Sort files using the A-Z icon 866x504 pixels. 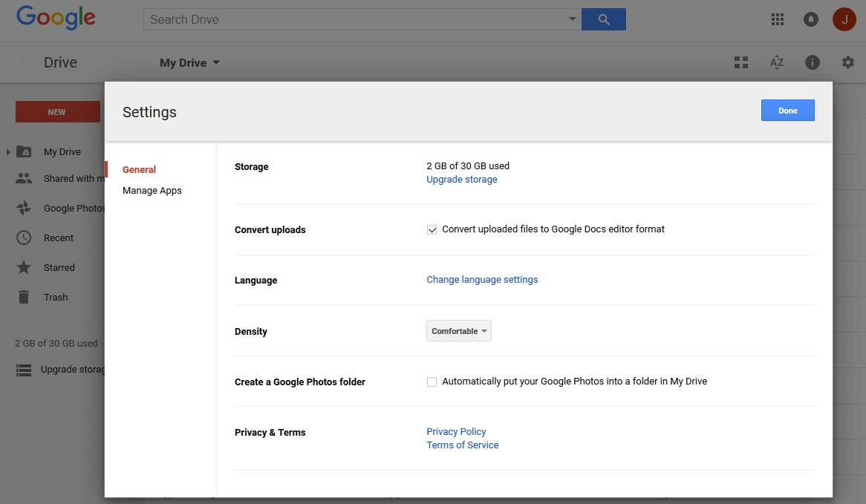776,62
